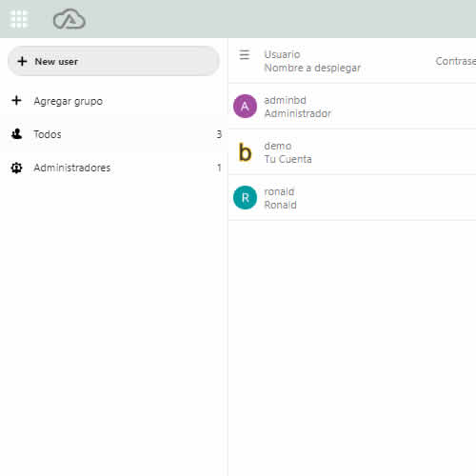
Task: Click the users icon beside Todos
Action: [x=16, y=134]
